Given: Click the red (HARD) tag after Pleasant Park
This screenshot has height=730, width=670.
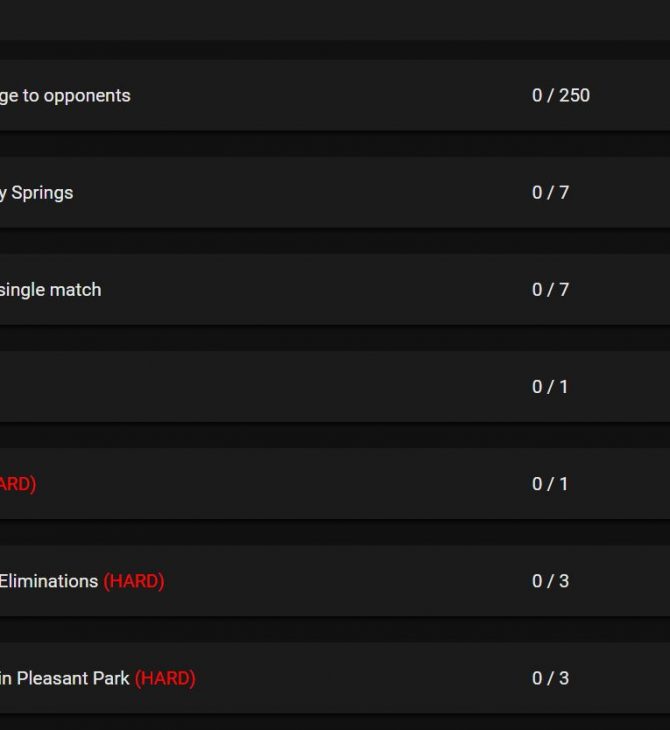Looking at the screenshot, I should coord(165,679).
